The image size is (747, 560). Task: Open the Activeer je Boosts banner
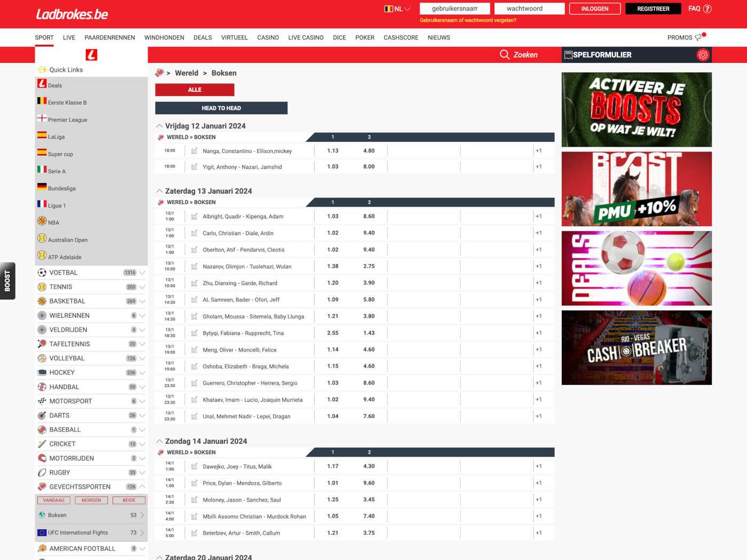pyautogui.click(x=637, y=110)
